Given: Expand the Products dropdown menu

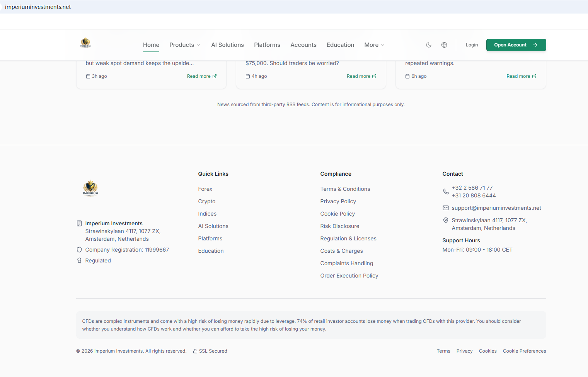Looking at the screenshot, I should coord(184,45).
